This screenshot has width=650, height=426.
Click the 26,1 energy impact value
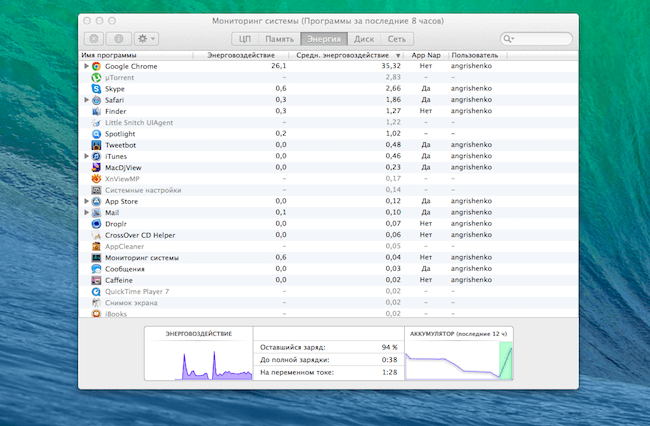pos(279,66)
